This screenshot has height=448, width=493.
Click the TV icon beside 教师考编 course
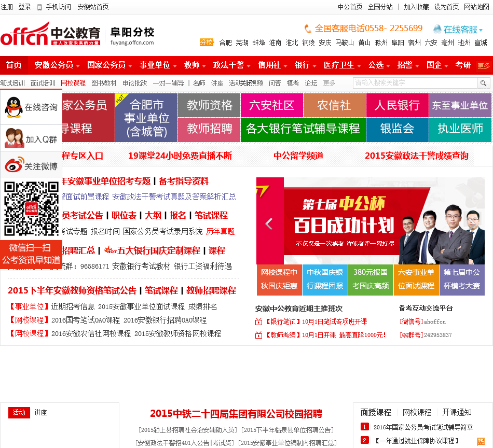(x=258, y=335)
